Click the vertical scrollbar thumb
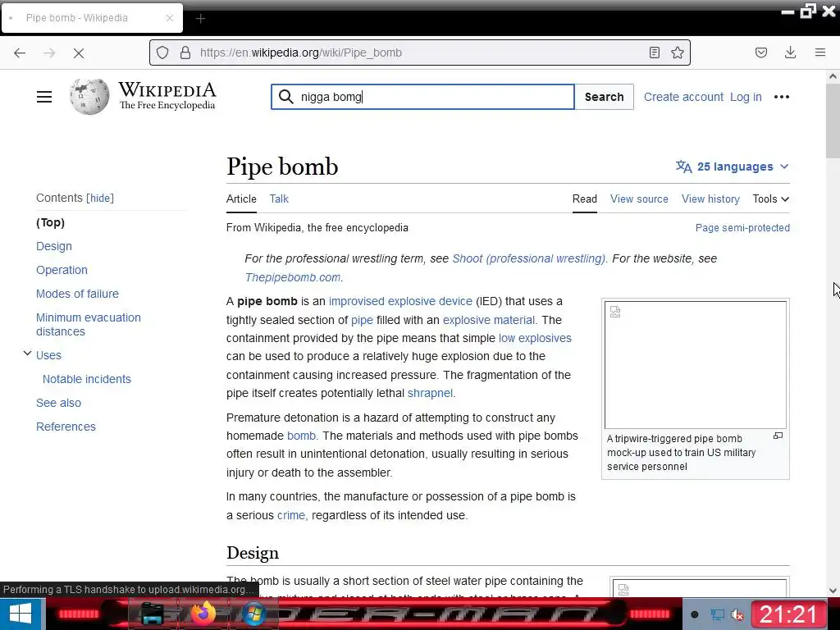 [833, 121]
